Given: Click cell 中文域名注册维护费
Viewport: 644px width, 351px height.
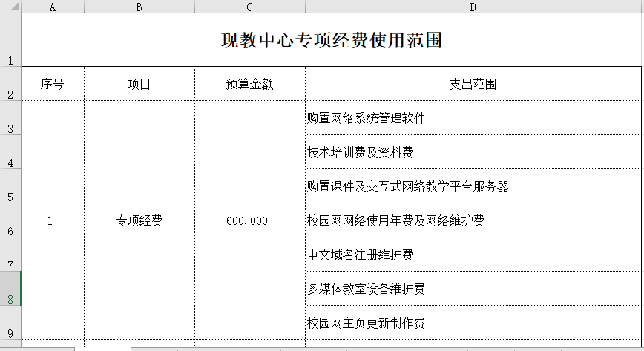Looking at the screenshot, I should click(473, 255).
